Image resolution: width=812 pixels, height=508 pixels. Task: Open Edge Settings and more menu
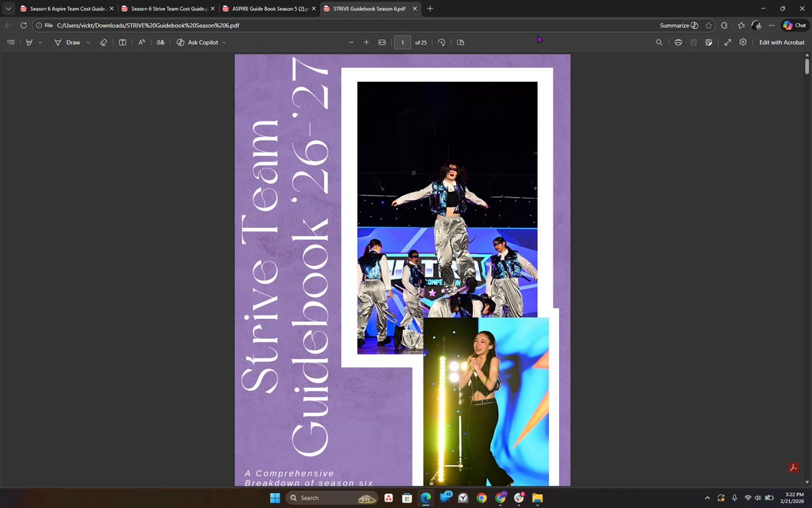coord(772,25)
